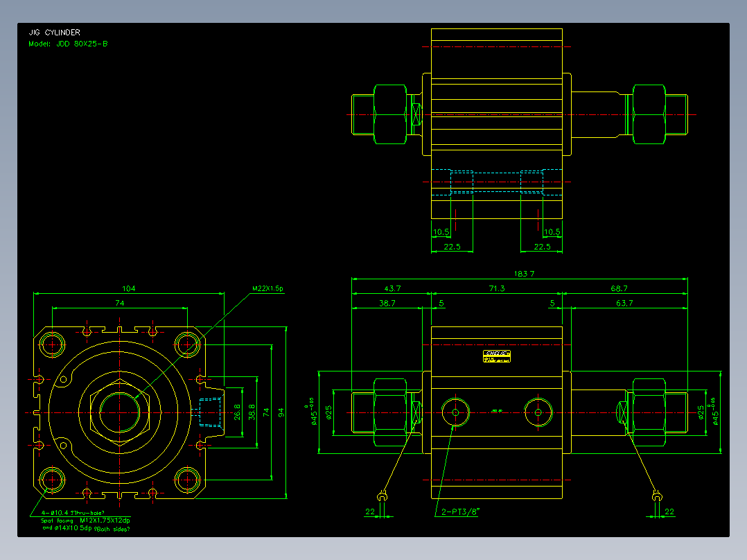
Task: Click the yellow nameplate on cylinder body
Action: 496,356
